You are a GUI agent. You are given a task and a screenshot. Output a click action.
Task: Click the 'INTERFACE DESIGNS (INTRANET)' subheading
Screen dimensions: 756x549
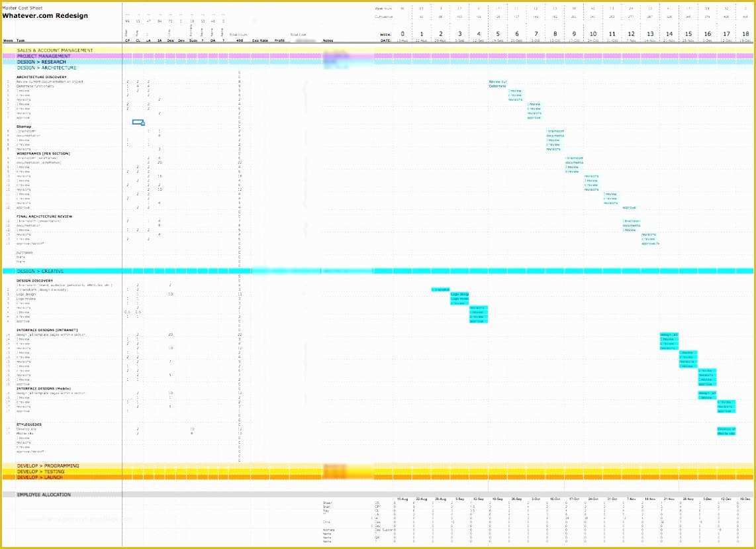tap(47, 330)
